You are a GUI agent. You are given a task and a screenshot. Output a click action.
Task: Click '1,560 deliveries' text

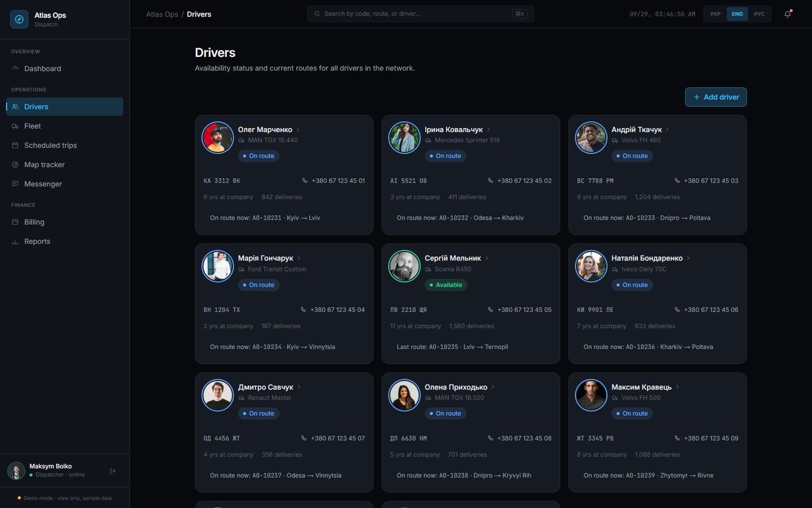471,326
